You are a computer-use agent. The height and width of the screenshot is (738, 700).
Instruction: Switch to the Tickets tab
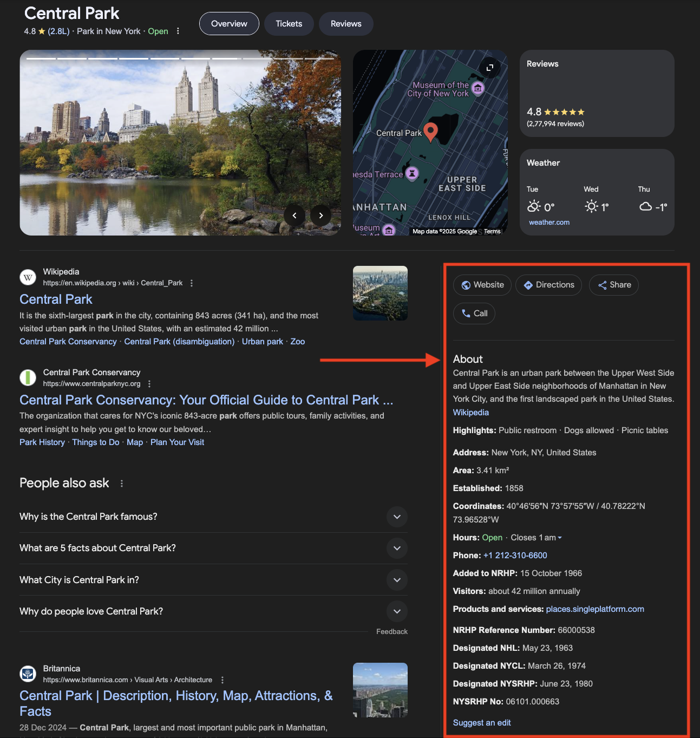pos(289,24)
